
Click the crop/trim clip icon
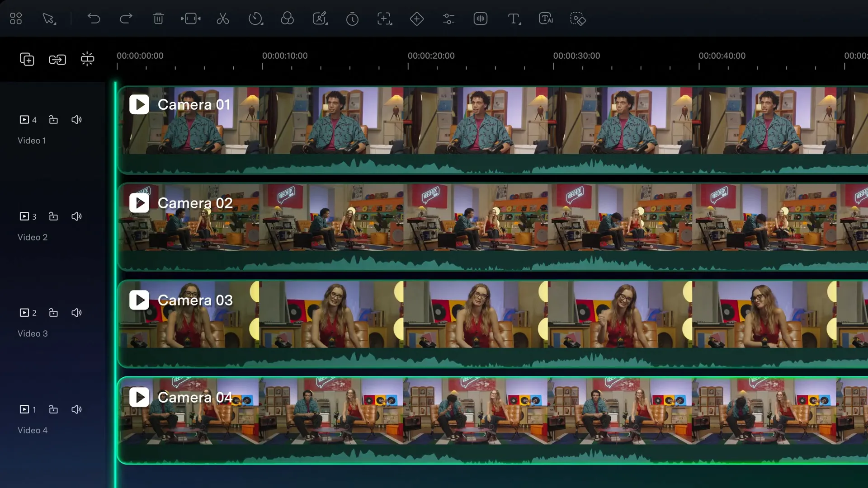click(191, 19)
